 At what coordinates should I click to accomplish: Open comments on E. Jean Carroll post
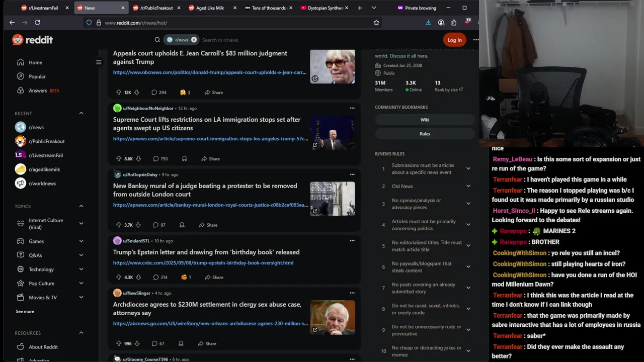coord(159,93)
